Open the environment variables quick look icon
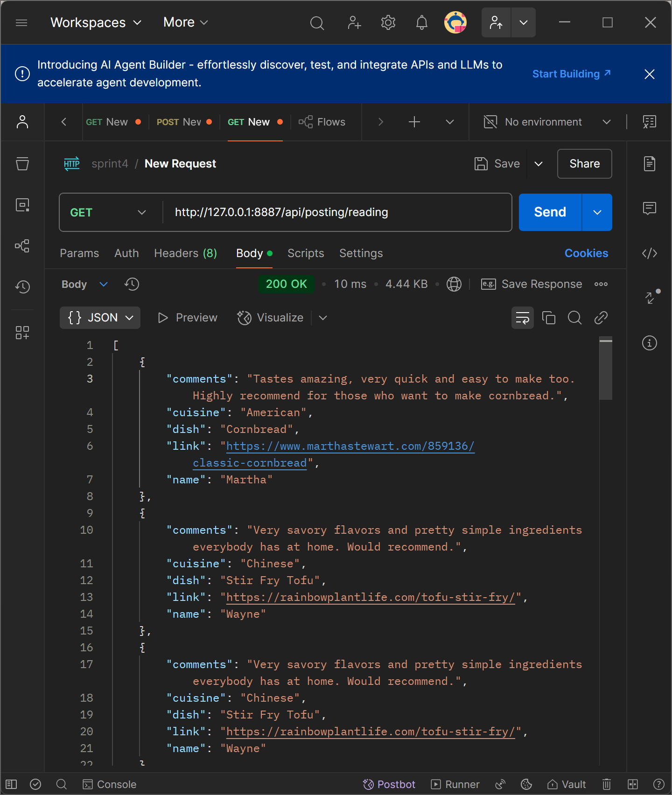Viewport: 672px width, 795px height. (x=649, y=122)
